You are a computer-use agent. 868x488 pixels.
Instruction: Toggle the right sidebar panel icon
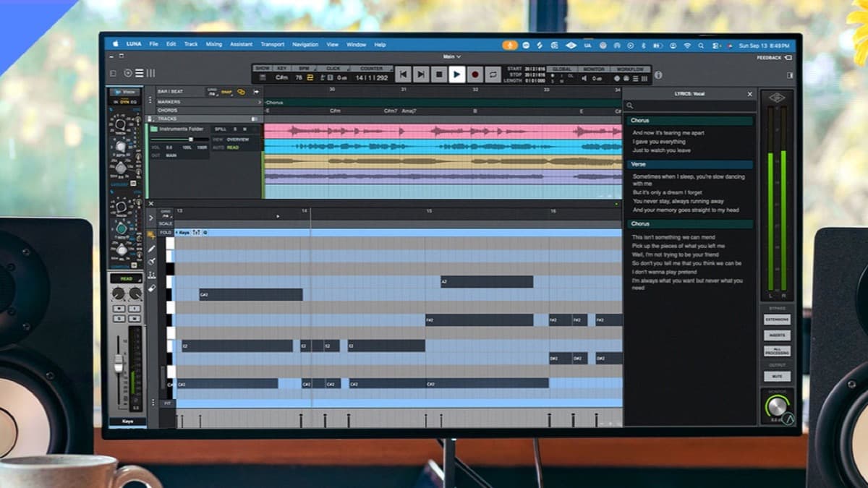791,74
